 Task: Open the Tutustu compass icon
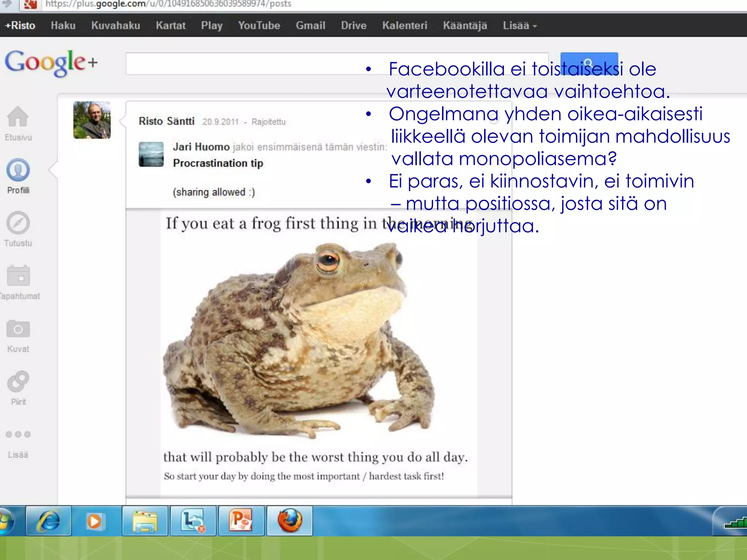(x=18, y=223)
